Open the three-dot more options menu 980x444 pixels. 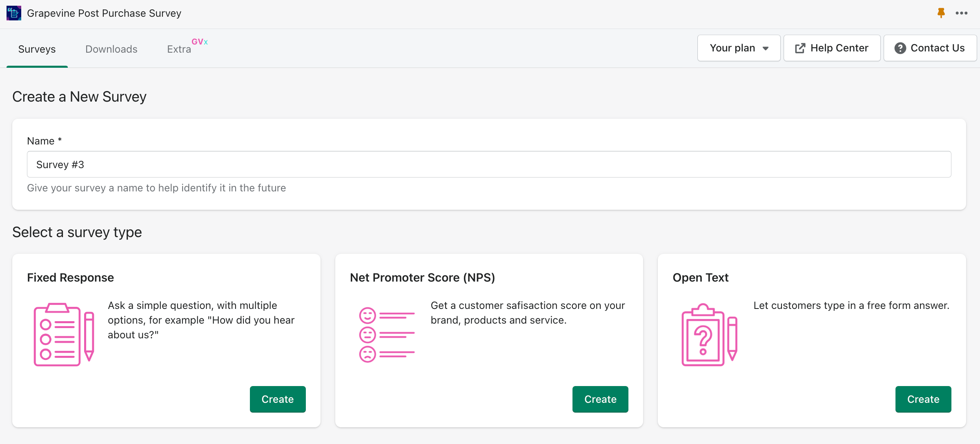[x=962, y=13]
